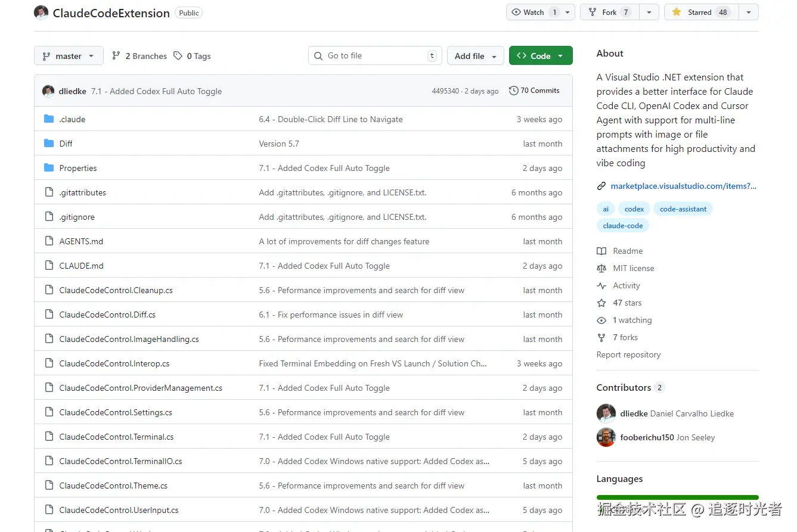The height and width of the screenshot is (532, 797).
Task: Focus the Go to file search field
Action: tap(375, 55)
